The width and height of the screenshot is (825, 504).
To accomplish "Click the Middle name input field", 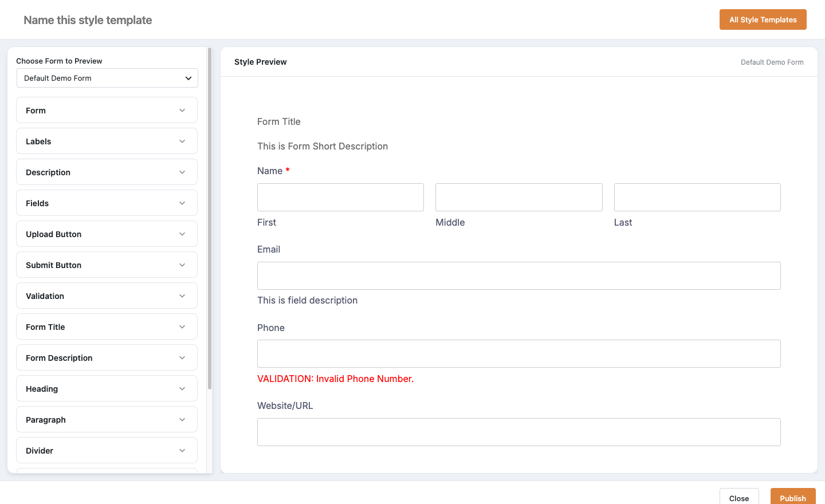I will click(x=519, y=197).
